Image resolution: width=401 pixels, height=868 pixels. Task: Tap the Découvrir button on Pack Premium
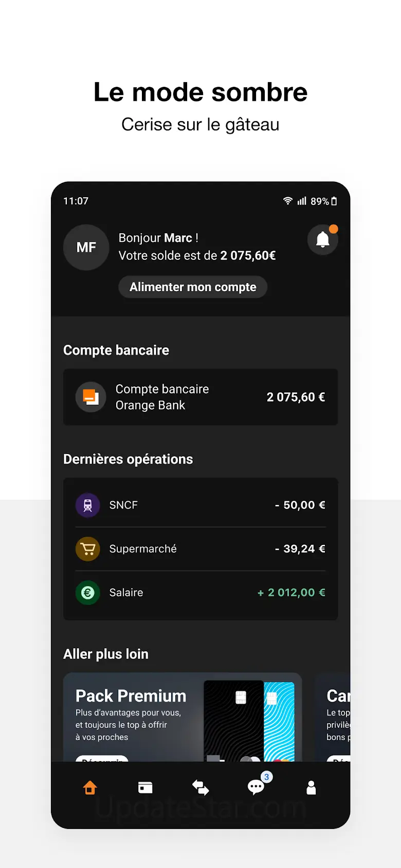102,758
